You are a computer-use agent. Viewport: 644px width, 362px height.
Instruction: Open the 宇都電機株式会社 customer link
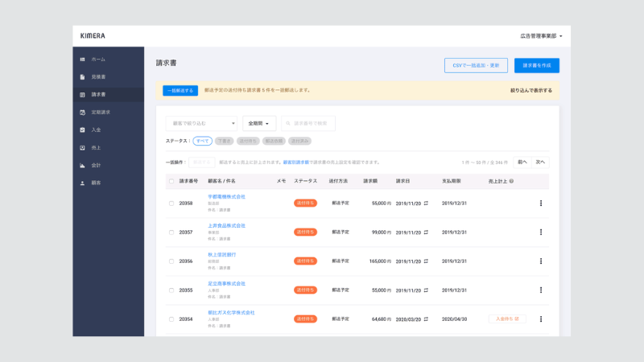pos(226,196)
